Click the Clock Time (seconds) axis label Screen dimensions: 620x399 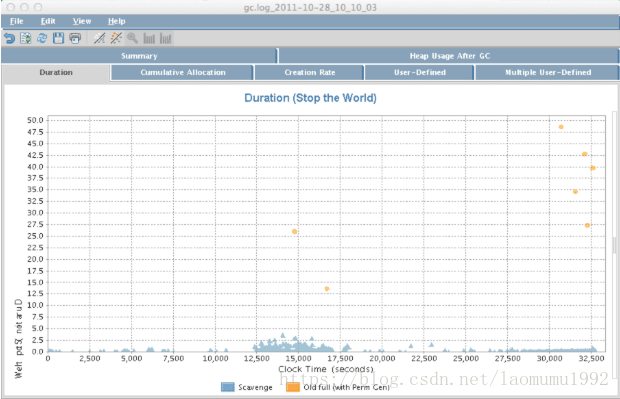326,369
